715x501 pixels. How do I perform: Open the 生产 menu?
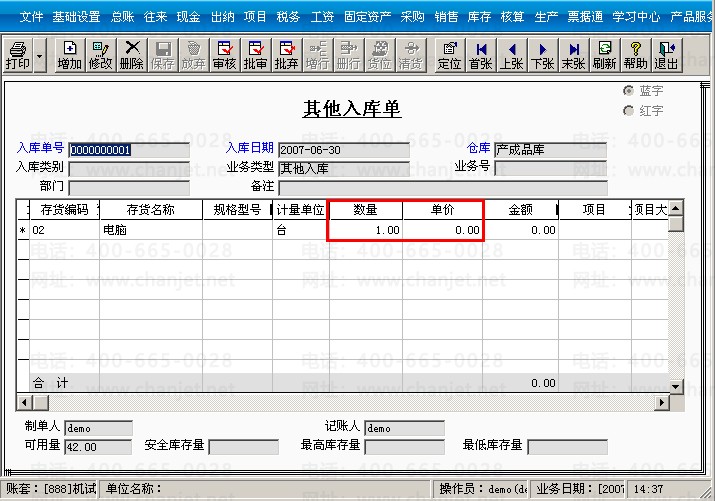coord(546,17)
